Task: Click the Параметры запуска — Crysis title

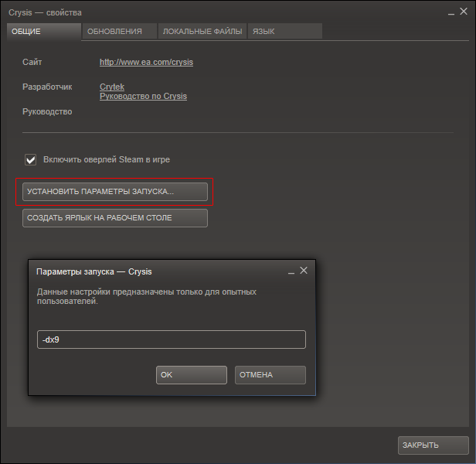Action: 94,271
